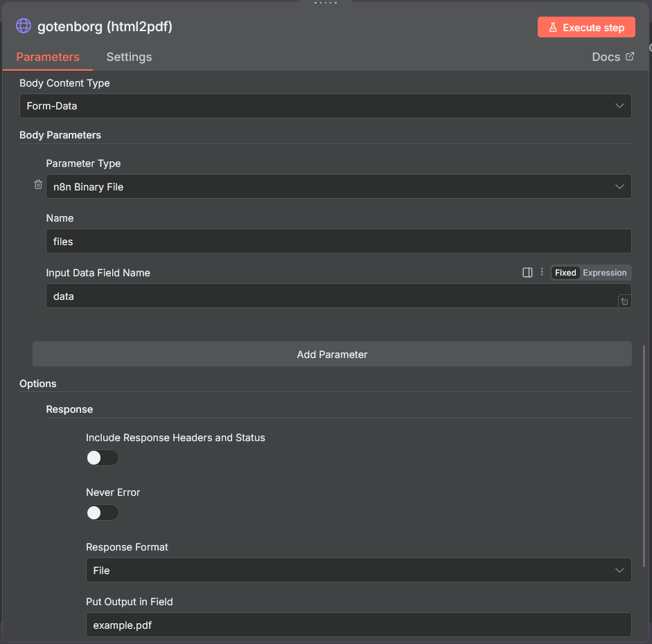Click the panel layout icon near Fixed

coord(527,273)
